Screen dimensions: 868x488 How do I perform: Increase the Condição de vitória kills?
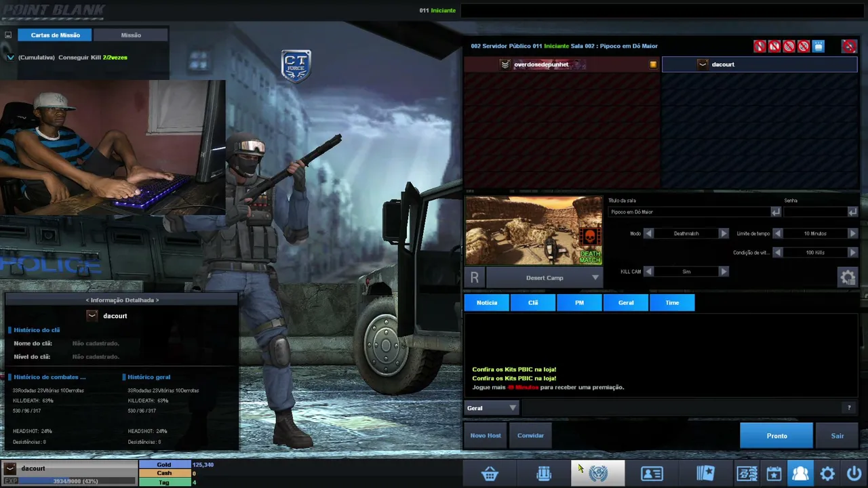[852, 252]
